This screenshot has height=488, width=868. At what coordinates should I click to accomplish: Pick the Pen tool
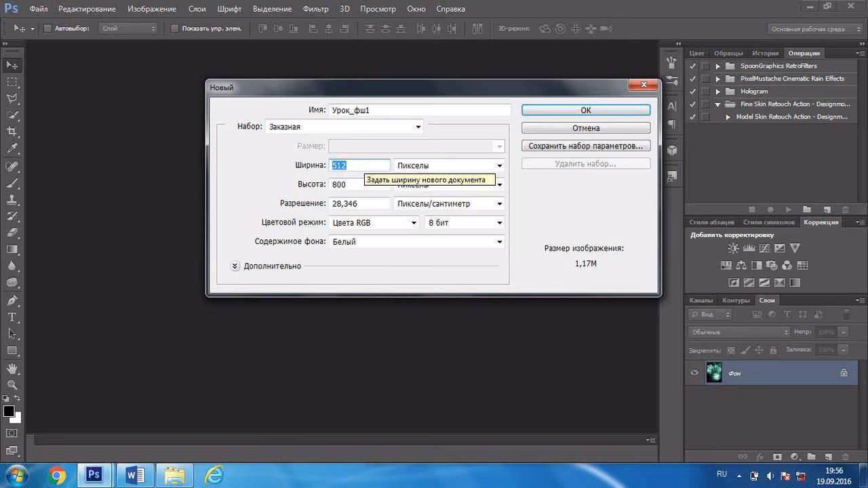pos(12,300)
